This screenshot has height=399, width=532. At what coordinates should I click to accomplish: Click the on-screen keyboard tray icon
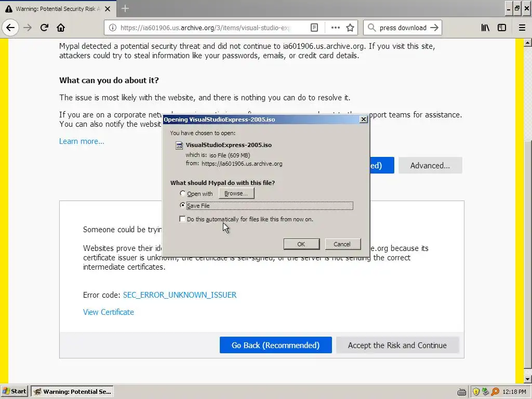pyautogui.click(x=461, y=392)
